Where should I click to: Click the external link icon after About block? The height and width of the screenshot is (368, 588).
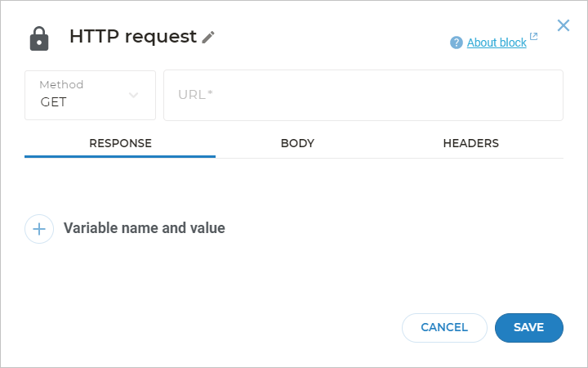[534, 37]
